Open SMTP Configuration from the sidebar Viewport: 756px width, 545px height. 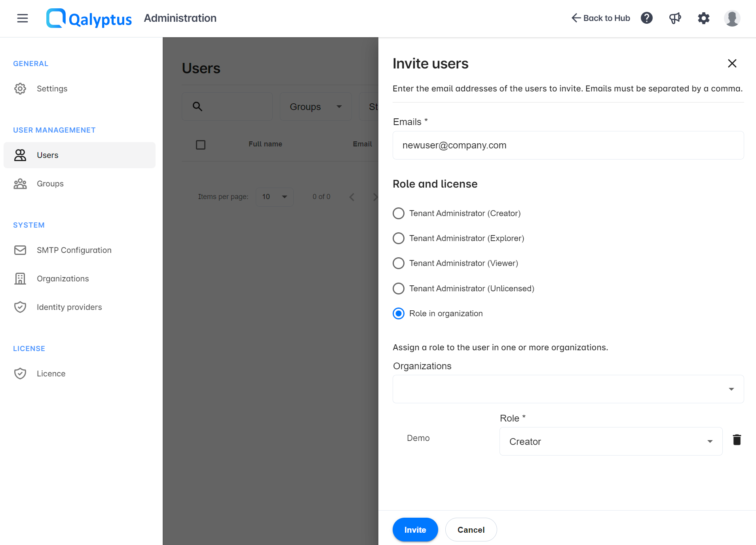74,250
